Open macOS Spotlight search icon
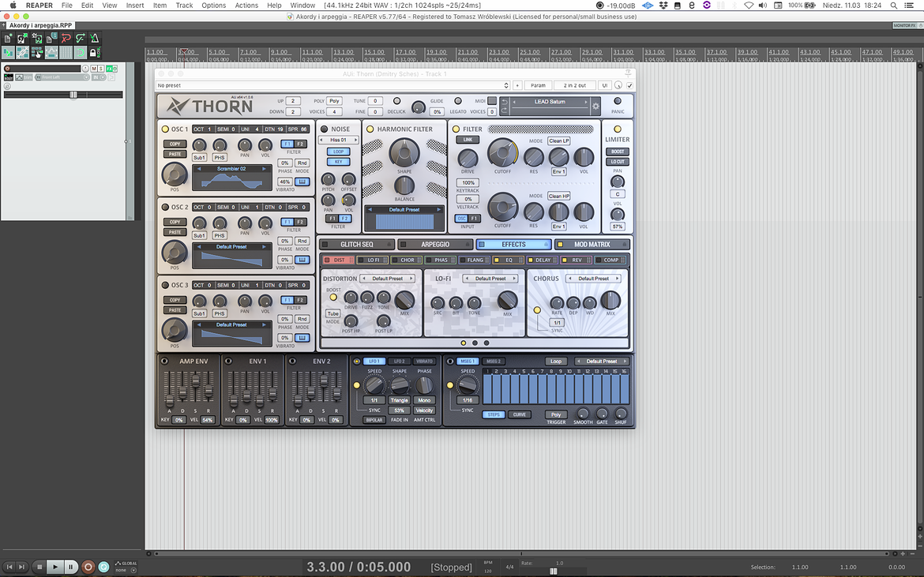Screen dimensions: 924x577 (894, 6)
